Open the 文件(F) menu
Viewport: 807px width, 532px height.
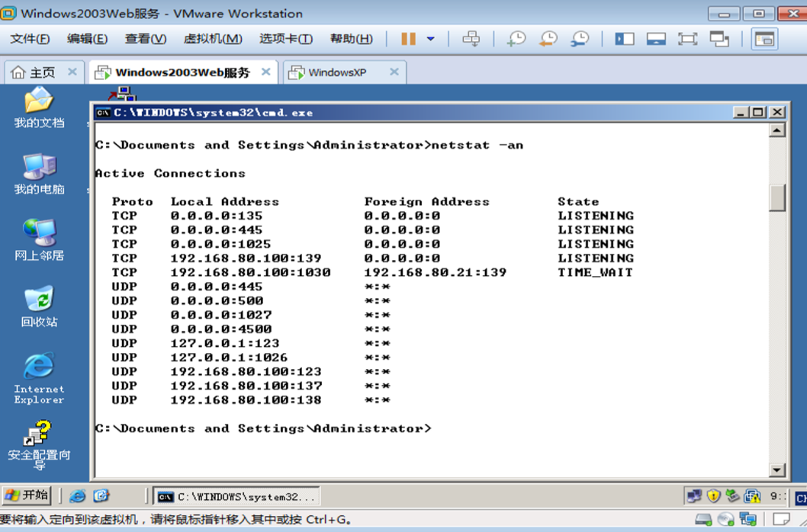coord(30,39)
